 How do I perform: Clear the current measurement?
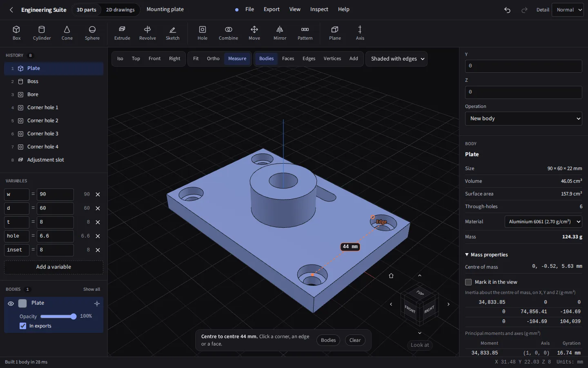pyautogui.click(x=355, y=340)
